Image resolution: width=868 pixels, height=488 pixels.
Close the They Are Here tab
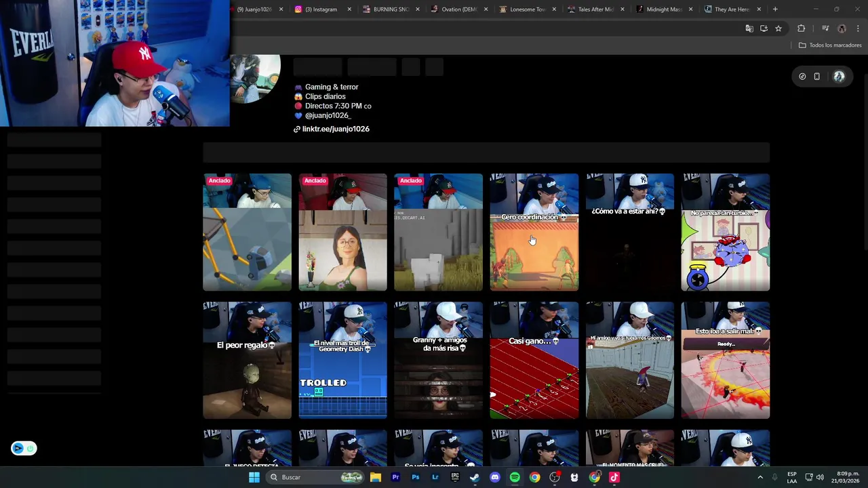(759, 9)
